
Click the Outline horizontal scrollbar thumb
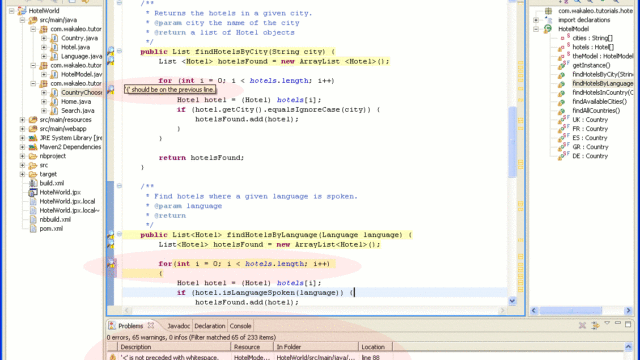(x=571, y=311)
